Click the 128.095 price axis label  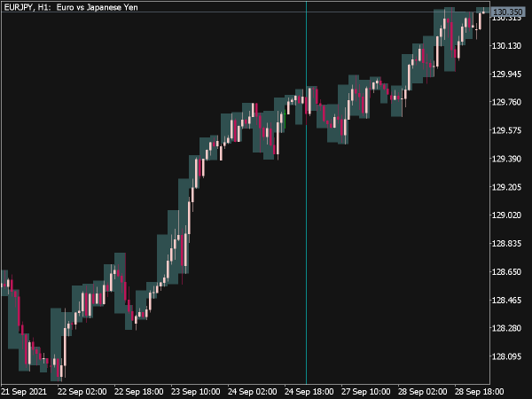tap(506, 356)
